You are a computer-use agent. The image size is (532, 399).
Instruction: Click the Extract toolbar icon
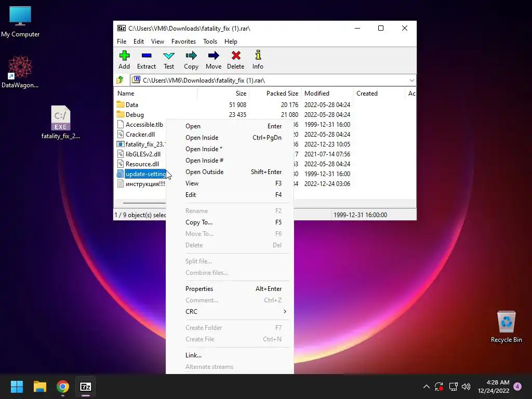[x=147, y=60]
